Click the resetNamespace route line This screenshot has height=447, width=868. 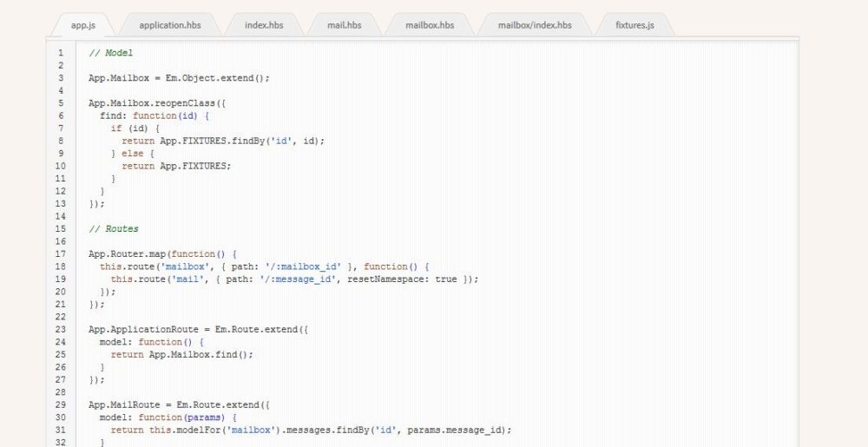294,279
